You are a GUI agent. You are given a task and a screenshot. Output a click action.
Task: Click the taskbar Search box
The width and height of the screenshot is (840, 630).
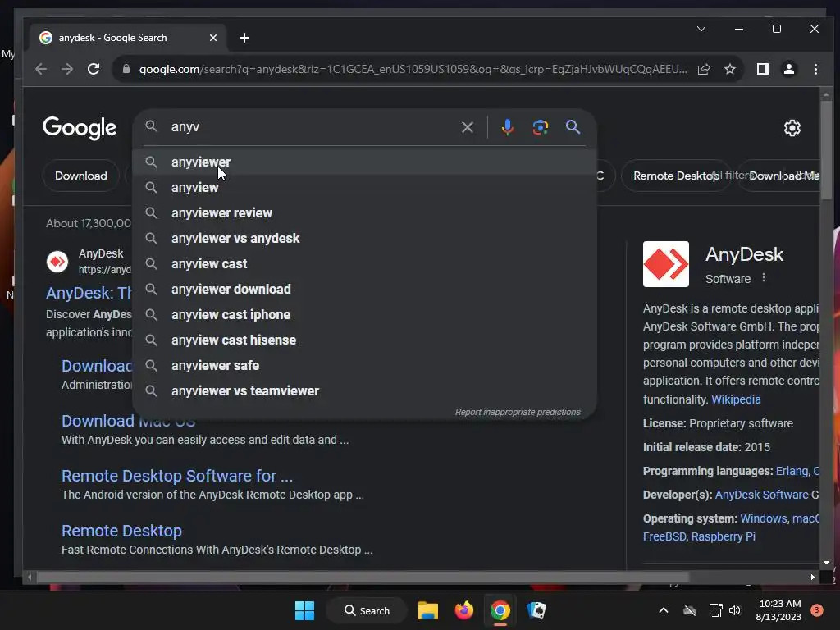tap(367, 610)
